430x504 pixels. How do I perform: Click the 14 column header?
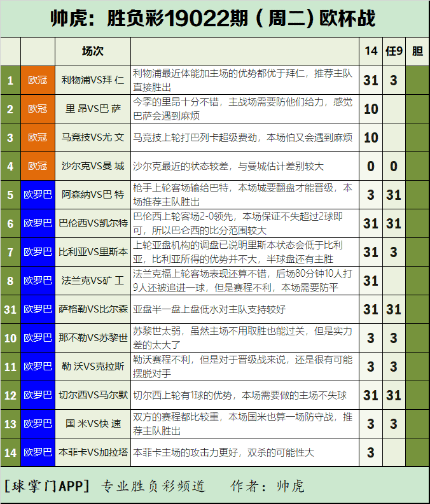pyautogui.click(x=371, y=51)
